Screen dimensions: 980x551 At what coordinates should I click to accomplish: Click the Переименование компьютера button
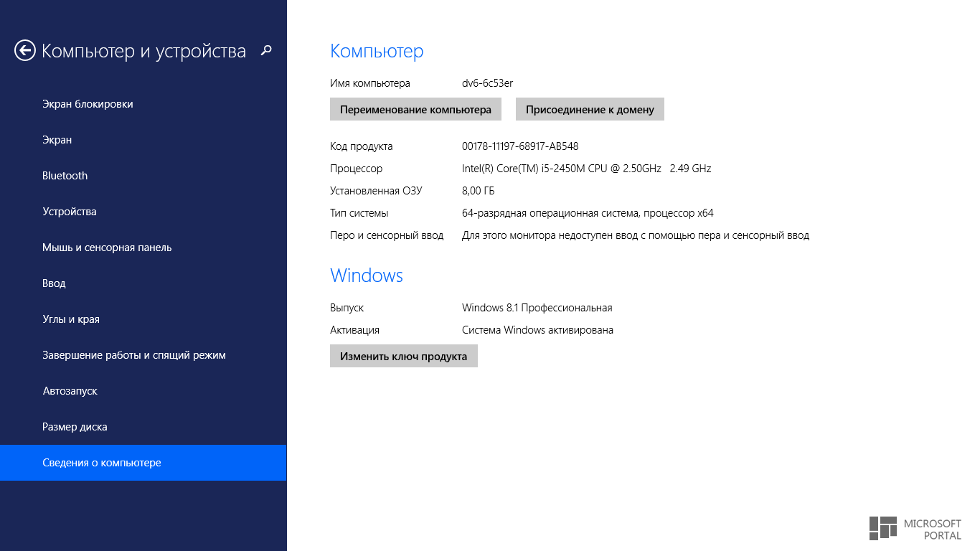coord(415,109)
